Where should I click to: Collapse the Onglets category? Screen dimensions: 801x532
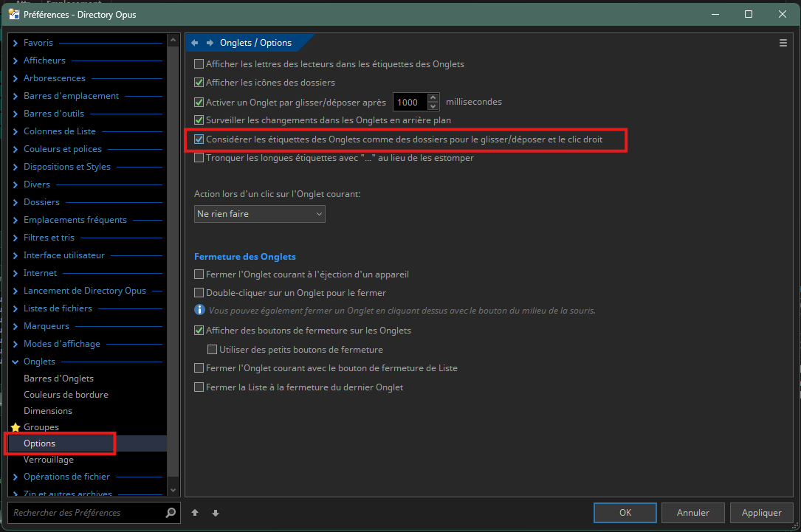(16, 362)
